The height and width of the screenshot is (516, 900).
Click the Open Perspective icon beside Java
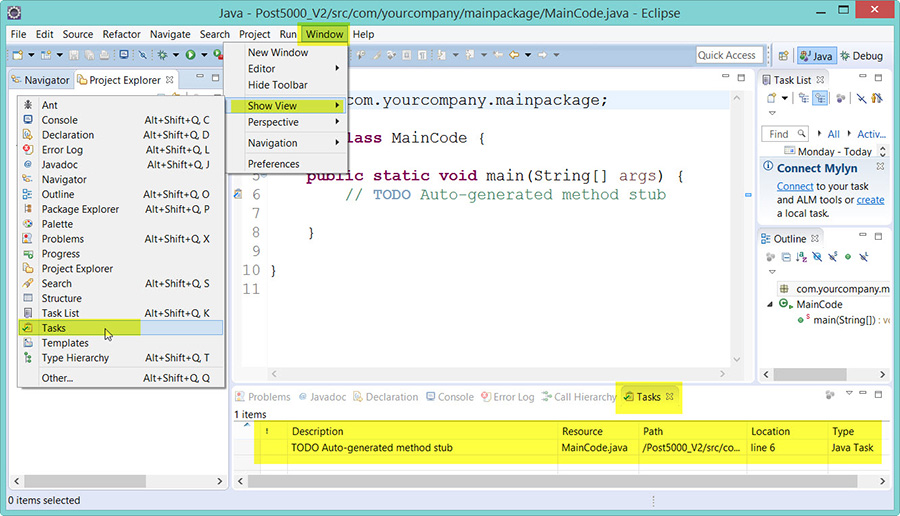(783, 56)
